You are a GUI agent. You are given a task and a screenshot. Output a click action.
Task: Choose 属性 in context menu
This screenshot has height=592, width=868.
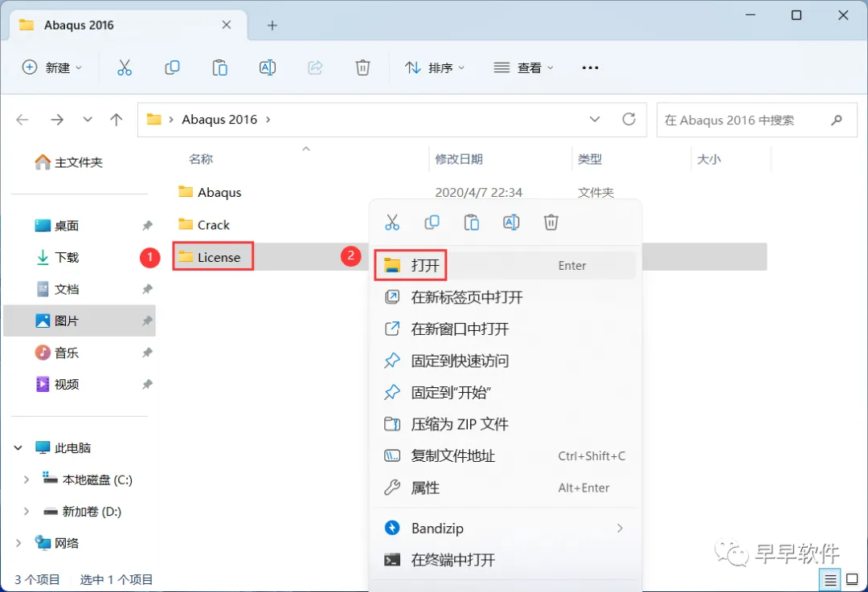coord(505,488)
